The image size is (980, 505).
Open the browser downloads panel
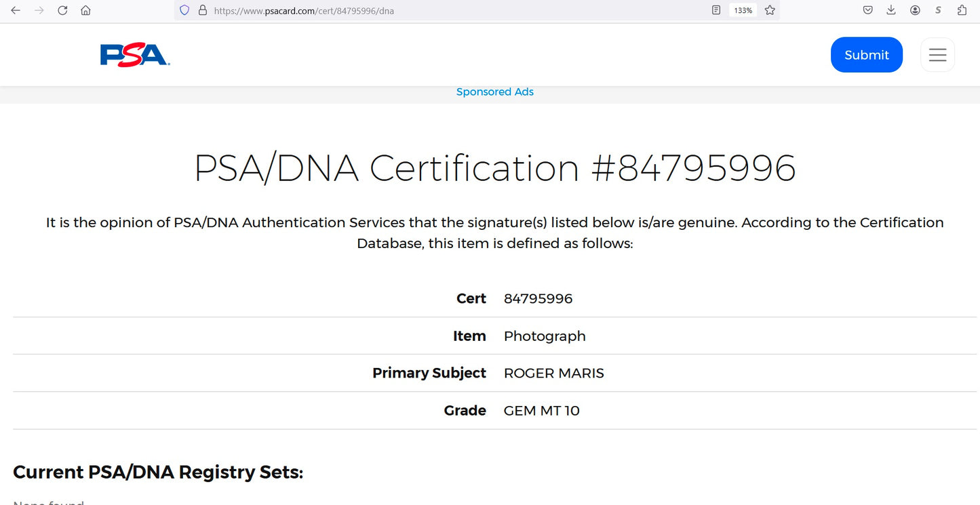pyautogui.click(x=891, y=10)
